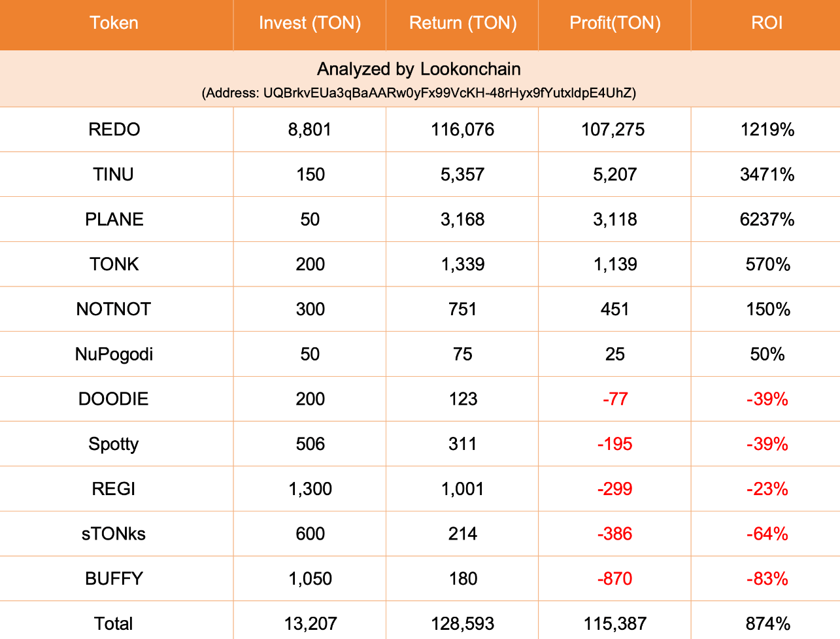Select REDO return value 116,076

(463, 130)
